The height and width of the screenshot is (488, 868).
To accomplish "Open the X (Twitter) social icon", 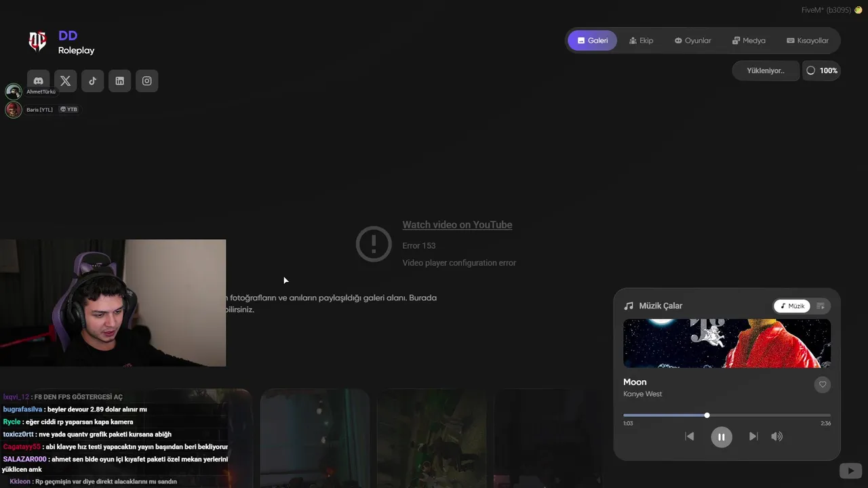I will [66, 81].
